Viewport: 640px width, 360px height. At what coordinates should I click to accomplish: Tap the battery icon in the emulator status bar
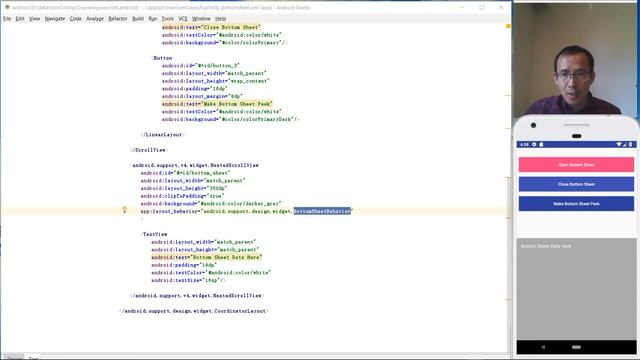click(x=631, y=144)
